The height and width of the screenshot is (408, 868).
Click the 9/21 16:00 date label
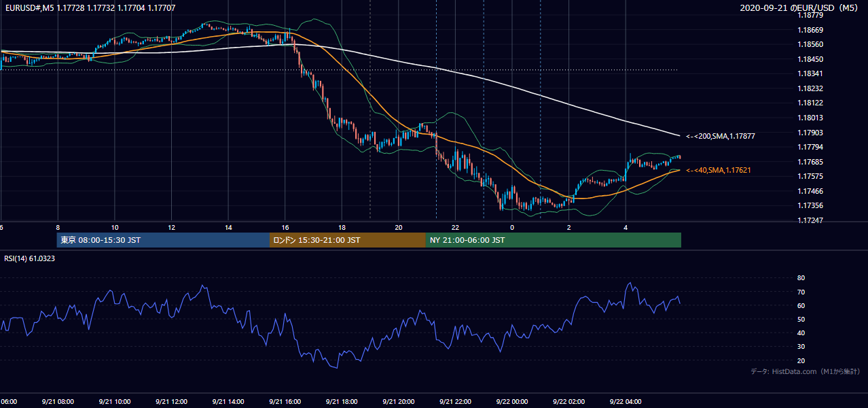click(285, 401)
